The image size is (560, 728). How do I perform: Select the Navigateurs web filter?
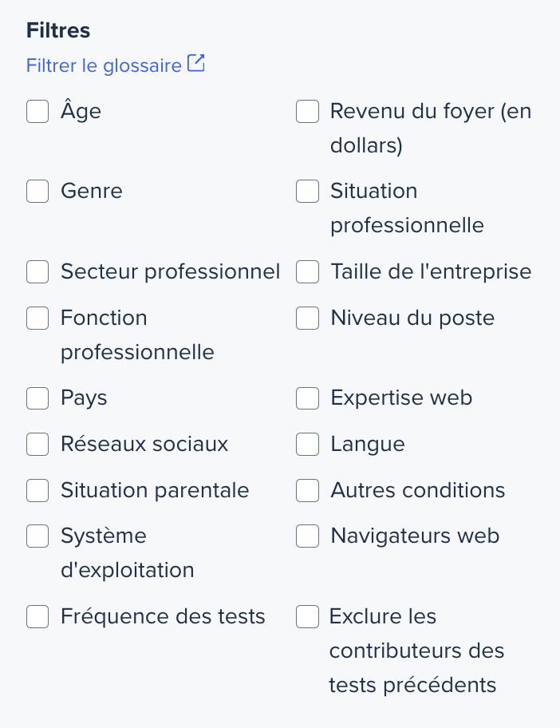pyautogui.click(x=307, y=536)
